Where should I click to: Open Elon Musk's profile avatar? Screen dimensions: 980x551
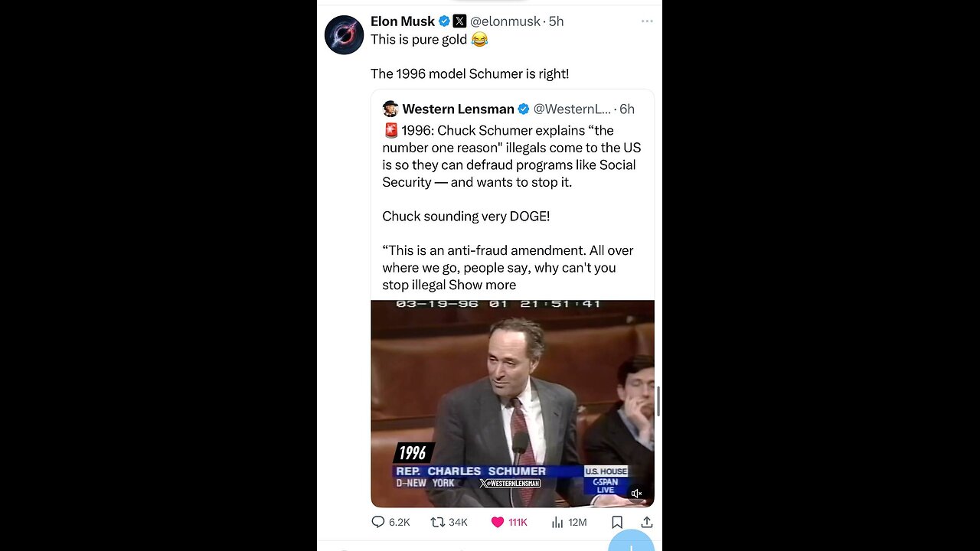(x=344, y=34)
